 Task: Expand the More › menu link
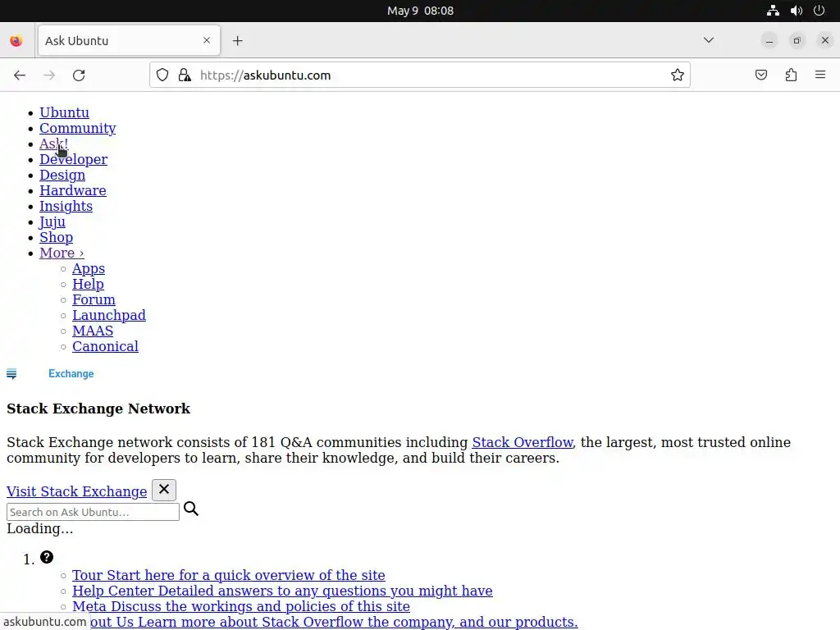pos(62,253)
